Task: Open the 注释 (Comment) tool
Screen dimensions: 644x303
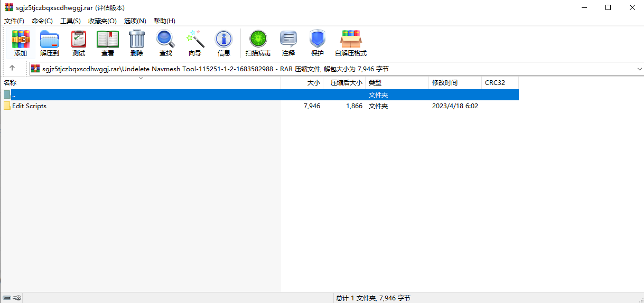Action: coord(288,43)
